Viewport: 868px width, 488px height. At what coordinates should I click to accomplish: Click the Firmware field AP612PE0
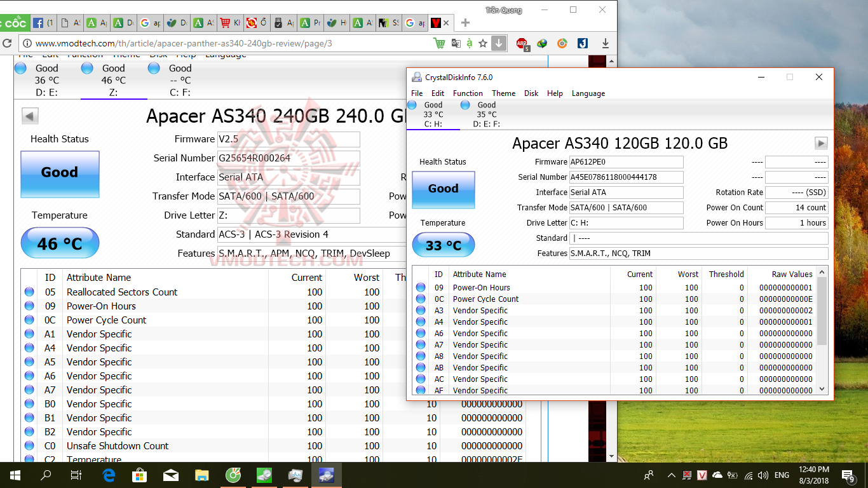[x=626, y=162]
